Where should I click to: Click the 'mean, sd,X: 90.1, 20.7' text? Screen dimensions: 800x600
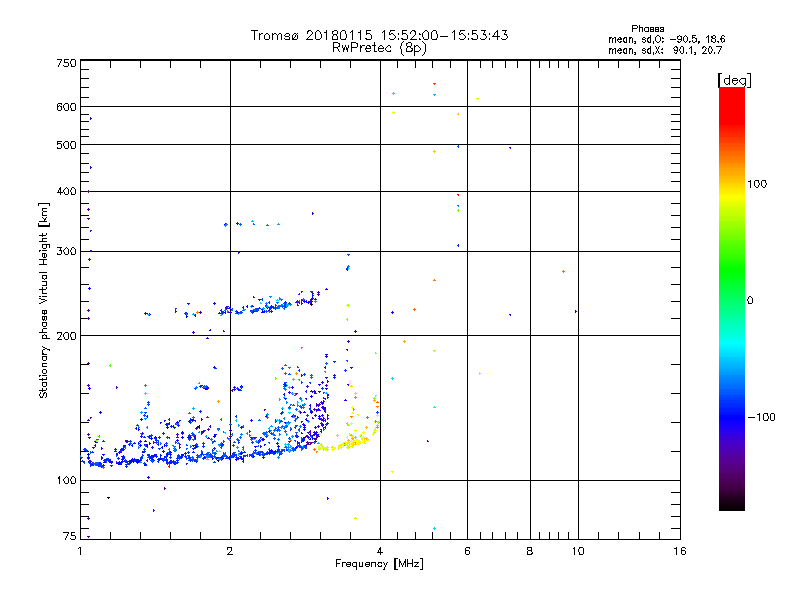[x=665, y=50]
